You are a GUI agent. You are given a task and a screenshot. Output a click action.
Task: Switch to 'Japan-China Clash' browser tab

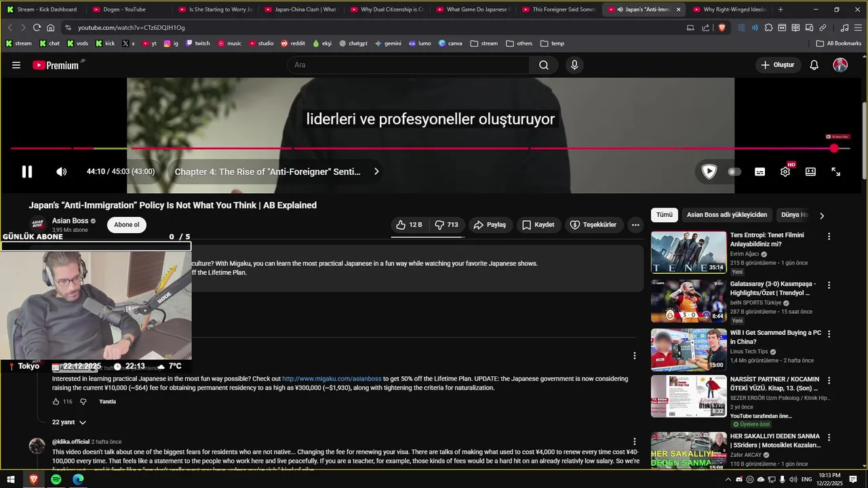click(x=301, y=9)
